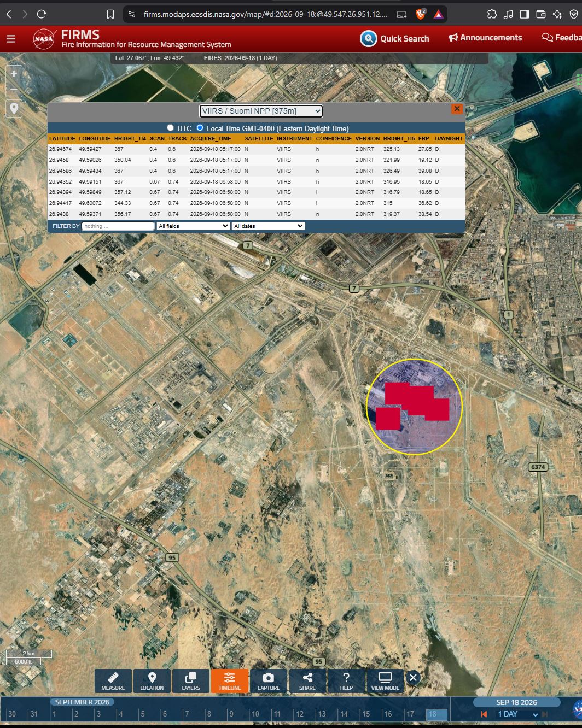The height and width of the screenshot is (728, 582).
Task: Open the Share tool
Action: point(307,681)
